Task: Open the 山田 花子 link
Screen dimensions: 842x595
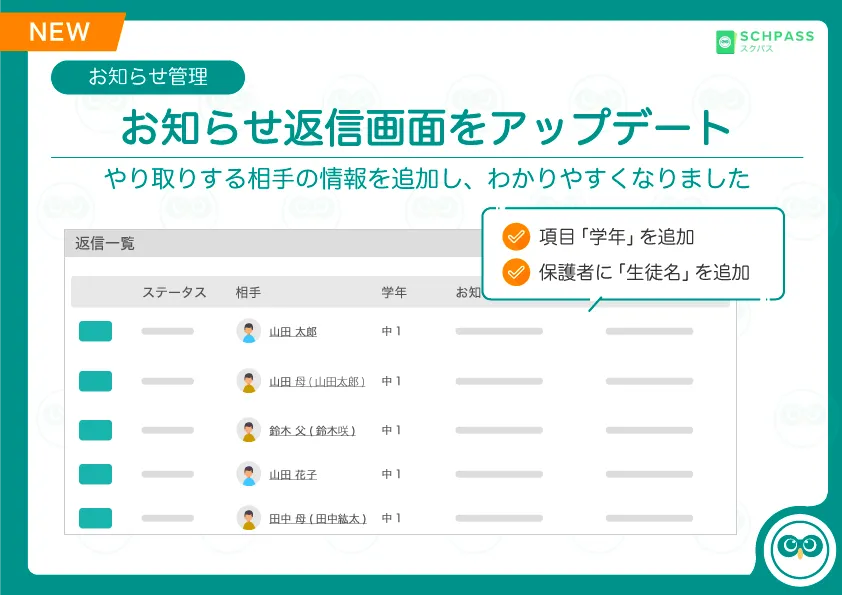Action: pos(293,475)
